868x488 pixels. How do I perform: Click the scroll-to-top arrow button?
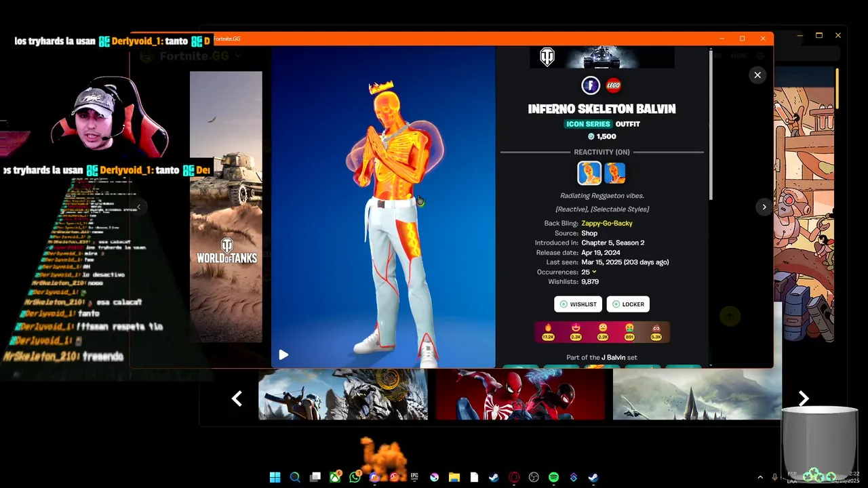pyautogui.click(x=730, y=316)
